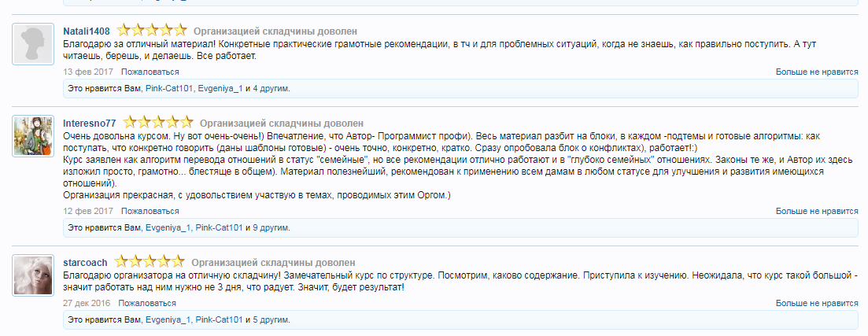Viewport: 868px width, 336px height.
Task: Report the review dated 12 фев 2017
Action: point(150,211)
